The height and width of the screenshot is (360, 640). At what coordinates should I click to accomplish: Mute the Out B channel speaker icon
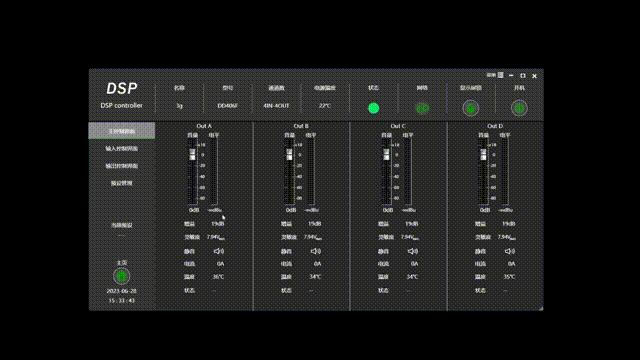[x=316, y=251]
